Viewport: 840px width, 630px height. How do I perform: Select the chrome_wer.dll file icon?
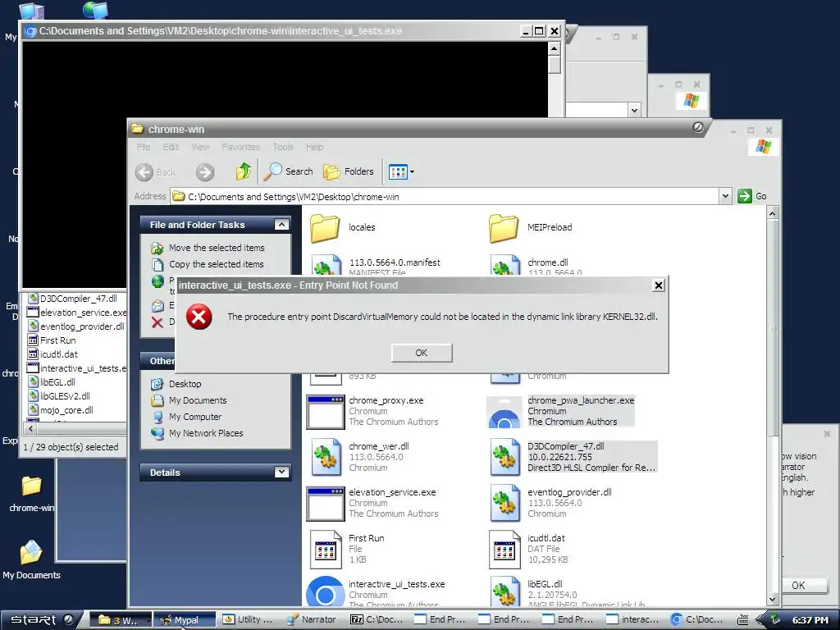[326, 457]
